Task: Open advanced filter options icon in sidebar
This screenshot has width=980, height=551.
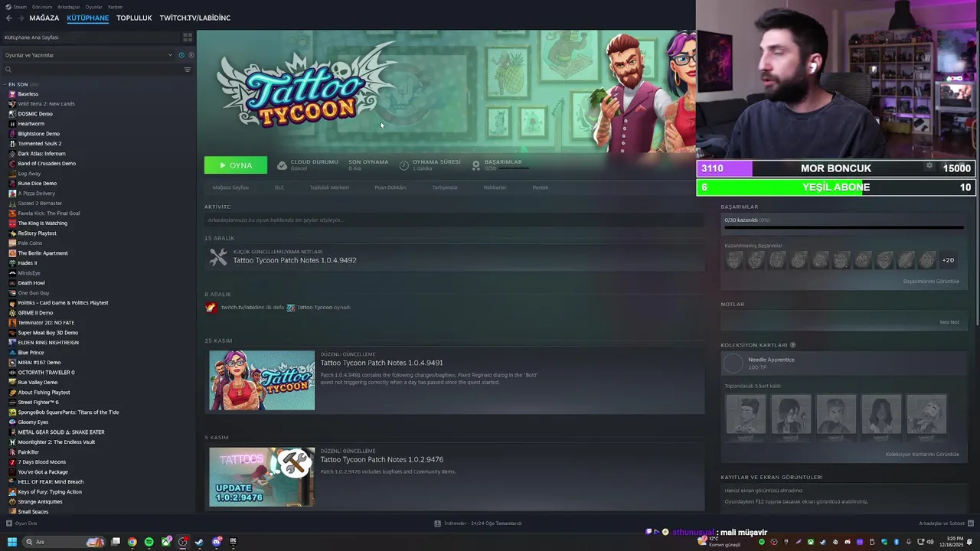Action: (187, 70)
